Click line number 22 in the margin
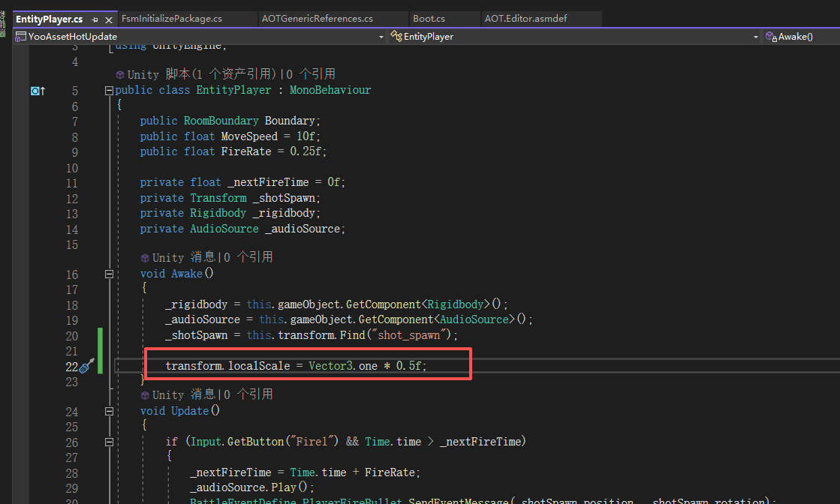 [x=72, y=367]
